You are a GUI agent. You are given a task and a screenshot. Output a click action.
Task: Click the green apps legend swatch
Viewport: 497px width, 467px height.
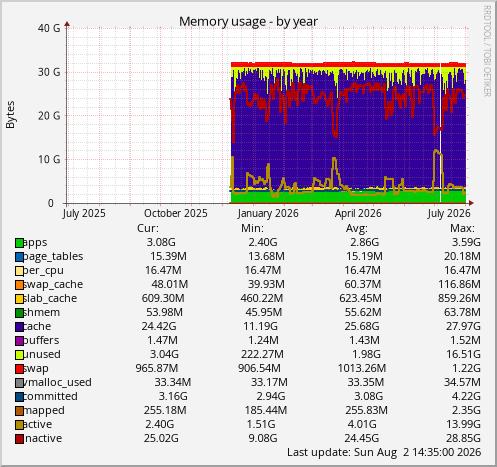click(x=19, y=243)
